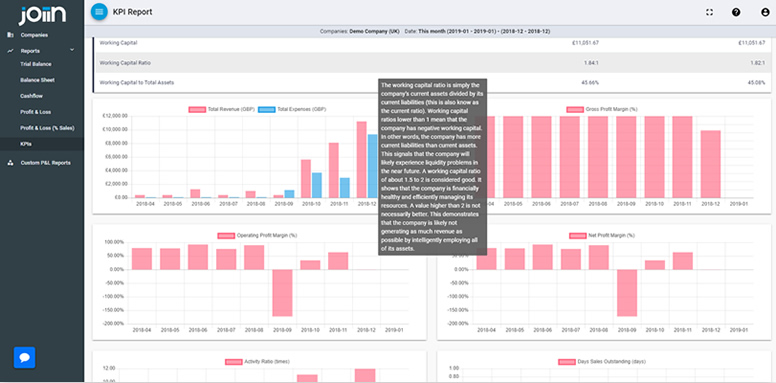Toggle Gross Profit Margin (%) legend swatch
776x383 pixels.
tap(575, 109)
